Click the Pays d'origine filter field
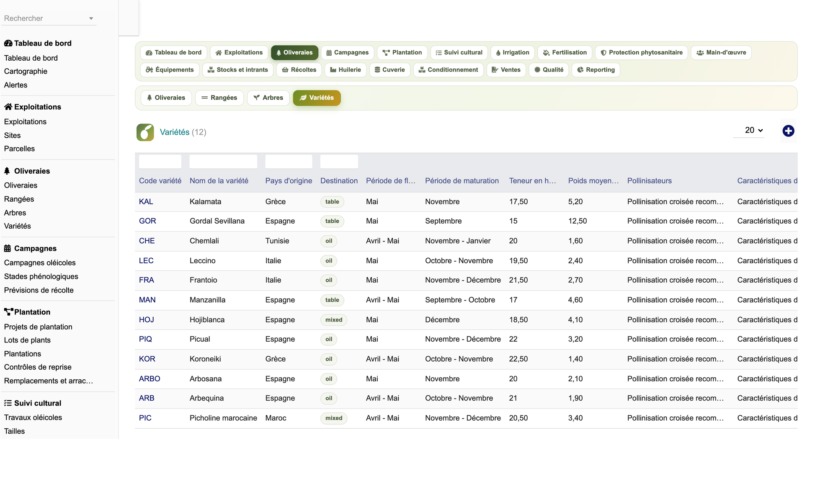This screenshot has width=815, height=504. [x=289, y=162]
